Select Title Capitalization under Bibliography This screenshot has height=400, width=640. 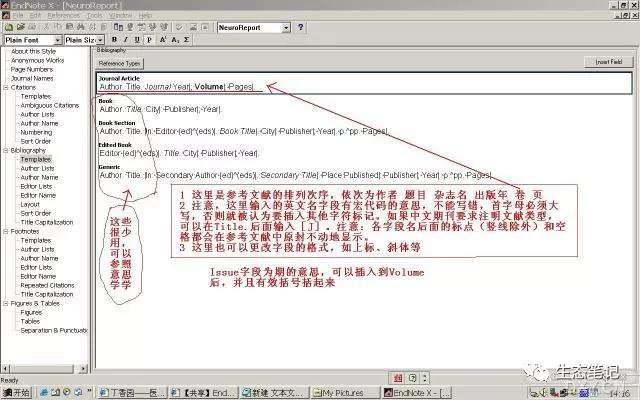tap(47, 222)
